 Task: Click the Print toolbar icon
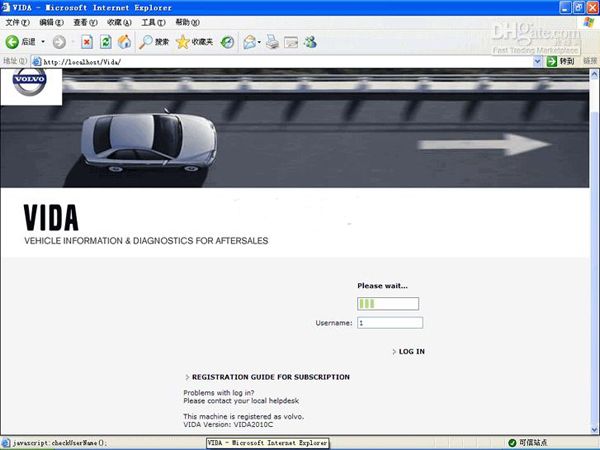point(272,42)
